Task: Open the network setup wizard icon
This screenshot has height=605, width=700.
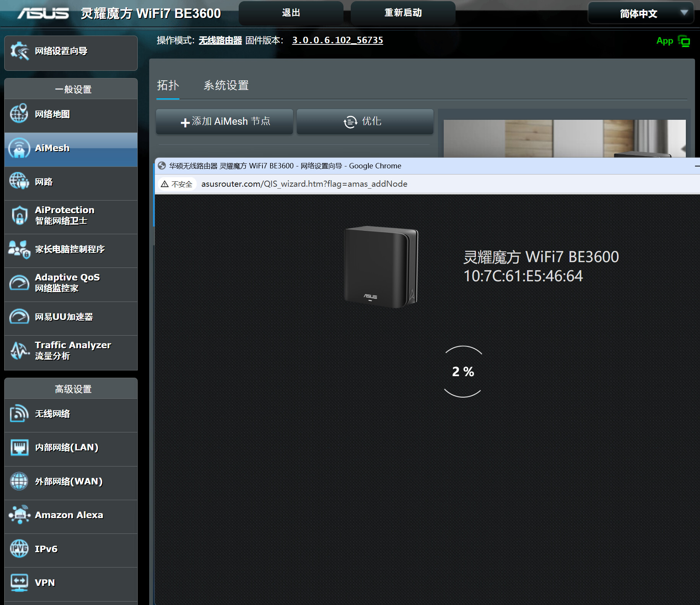Action: [x=19, y=51]
